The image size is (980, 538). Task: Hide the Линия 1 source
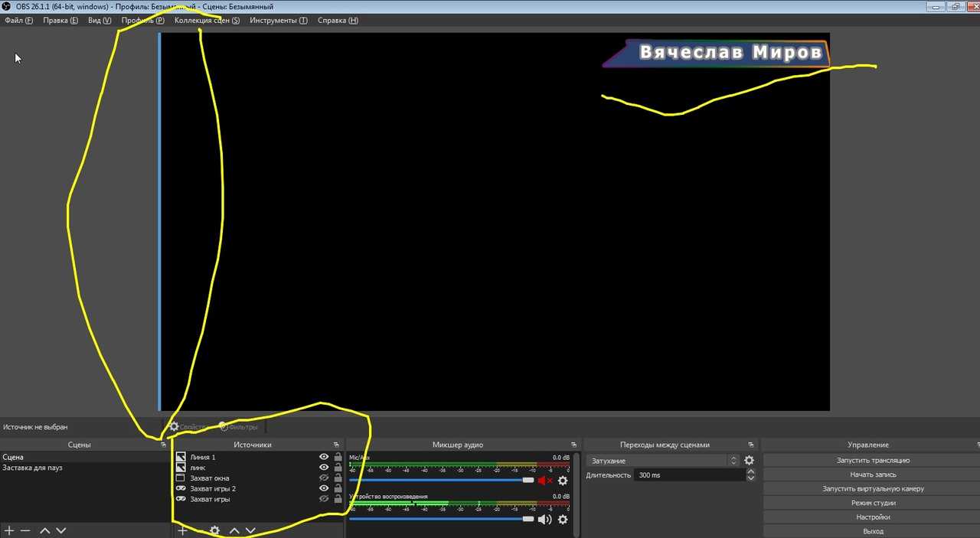click(x=324, y=457)
